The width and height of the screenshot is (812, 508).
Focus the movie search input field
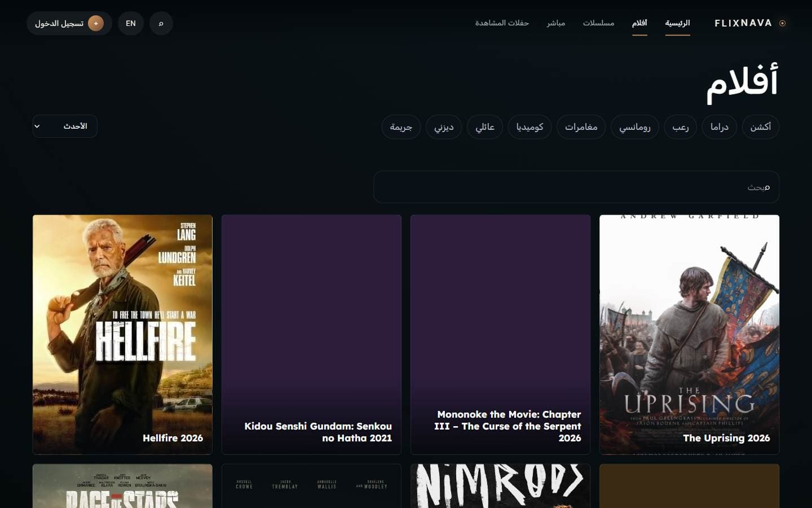click(576, 187)
